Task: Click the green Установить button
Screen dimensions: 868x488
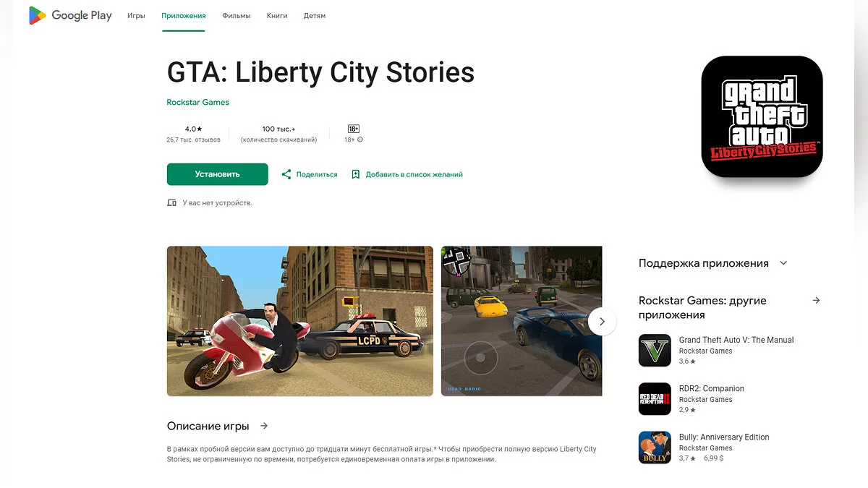Action: tap(217, 174)
